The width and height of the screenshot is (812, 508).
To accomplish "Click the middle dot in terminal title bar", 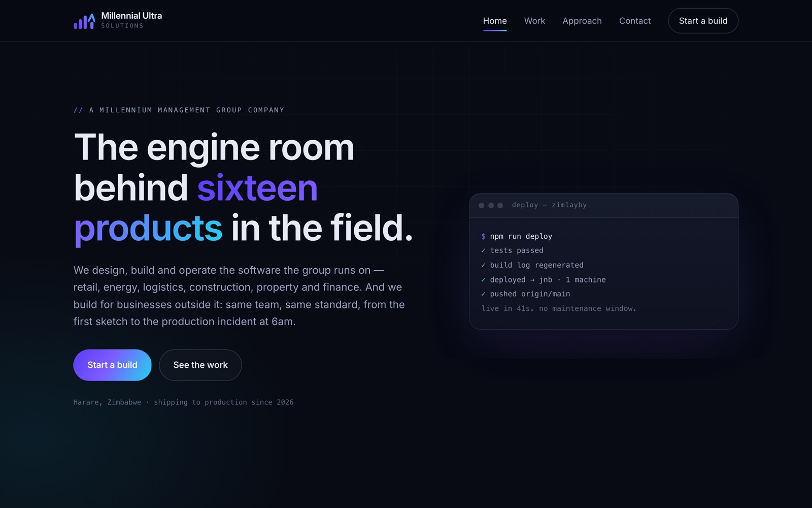I will (x=491, y=205).
